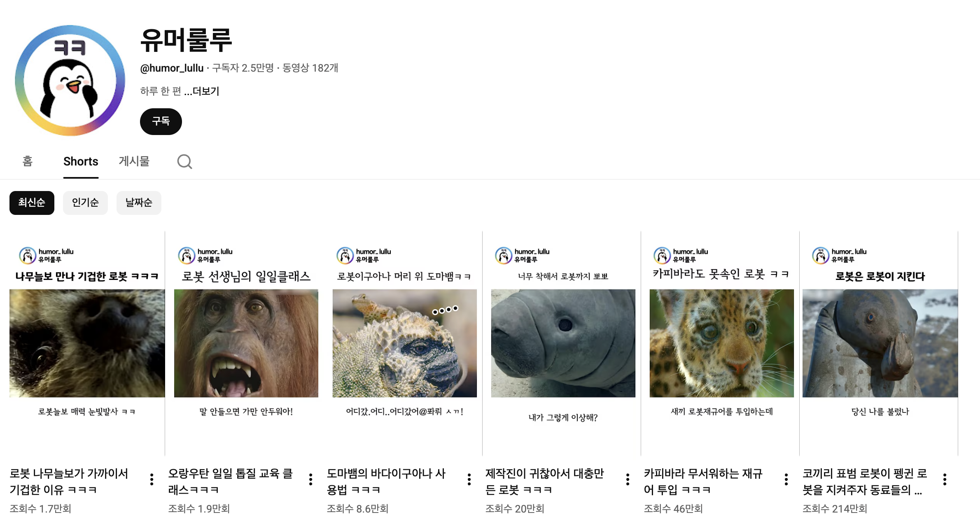
Task: Select the 인기순 sort filter chip
Action: point(85,203)
